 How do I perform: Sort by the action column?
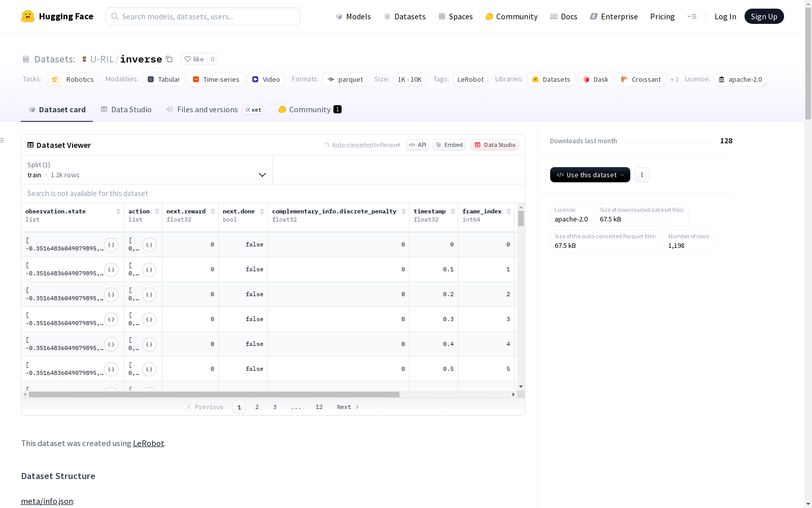pos(157,211)
